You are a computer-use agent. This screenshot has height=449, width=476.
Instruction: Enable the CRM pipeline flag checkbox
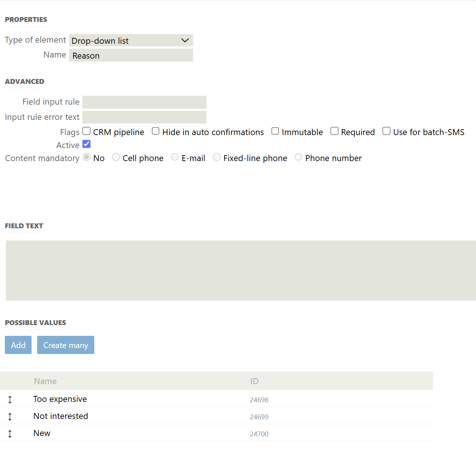(x=87, y=131)
